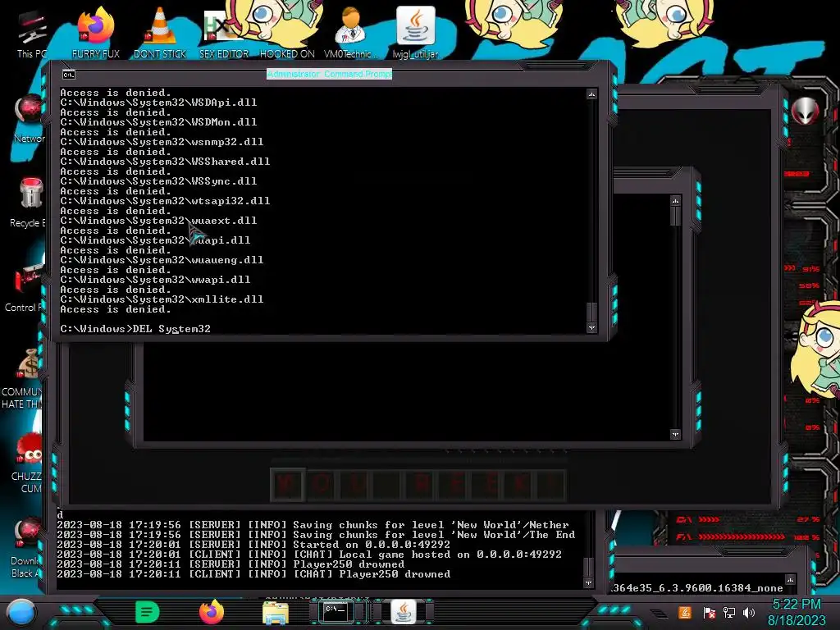Screen dimensions: 840x630
Task: Select the red Chuzzle desktop icon
Action: point(28,463)
